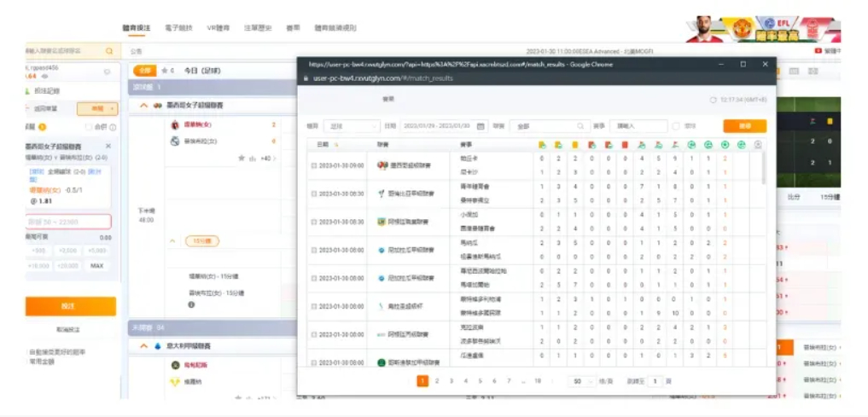Open the page size dropdown showing 50
The width and height of the screenshot is (868, 417).
[582, 381]
